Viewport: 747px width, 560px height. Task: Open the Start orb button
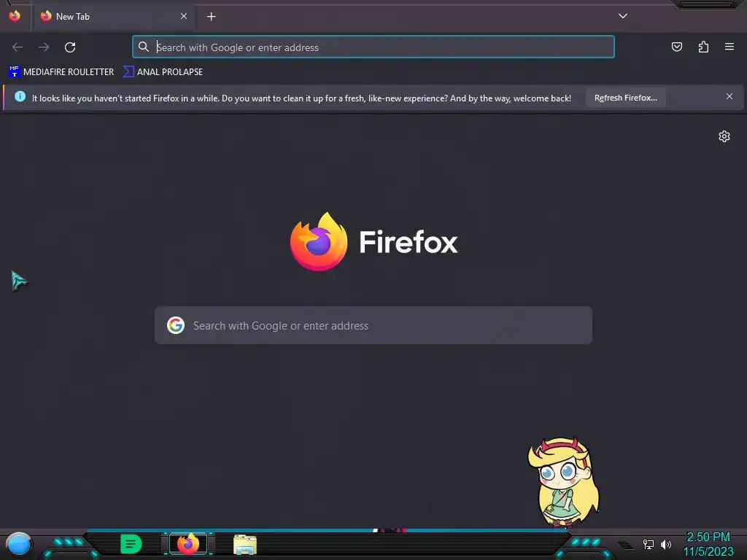click(x=19, y=545)
